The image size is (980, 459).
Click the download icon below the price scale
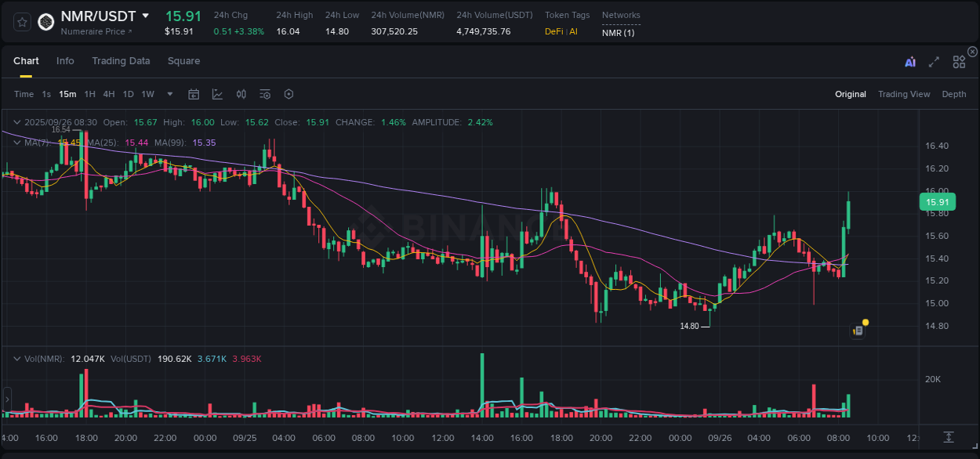pos(949,437)
